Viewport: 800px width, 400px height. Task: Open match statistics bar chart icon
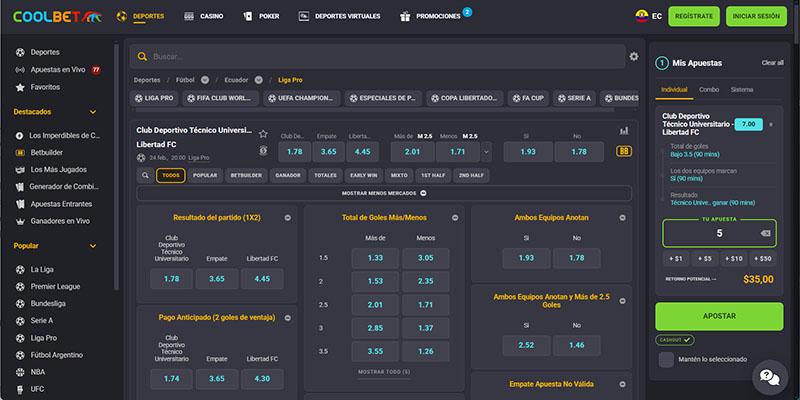(624, 131)
